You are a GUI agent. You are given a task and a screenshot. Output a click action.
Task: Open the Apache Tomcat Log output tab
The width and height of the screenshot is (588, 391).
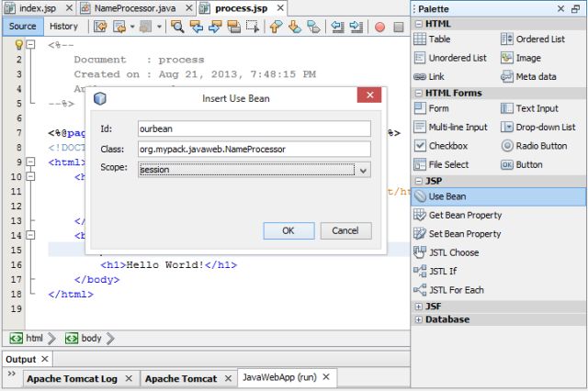72,379
